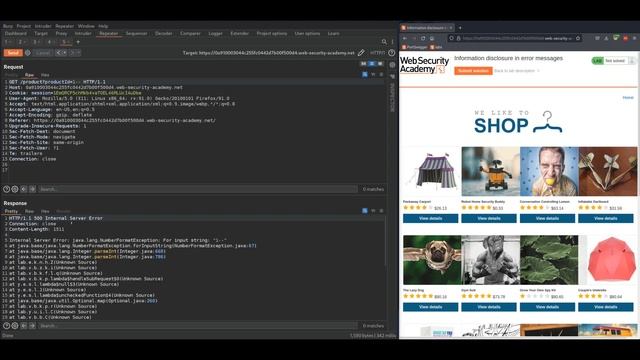Open the Repeater help question-mark icon
The image size is (640, 360).
(x=391, y=53)
